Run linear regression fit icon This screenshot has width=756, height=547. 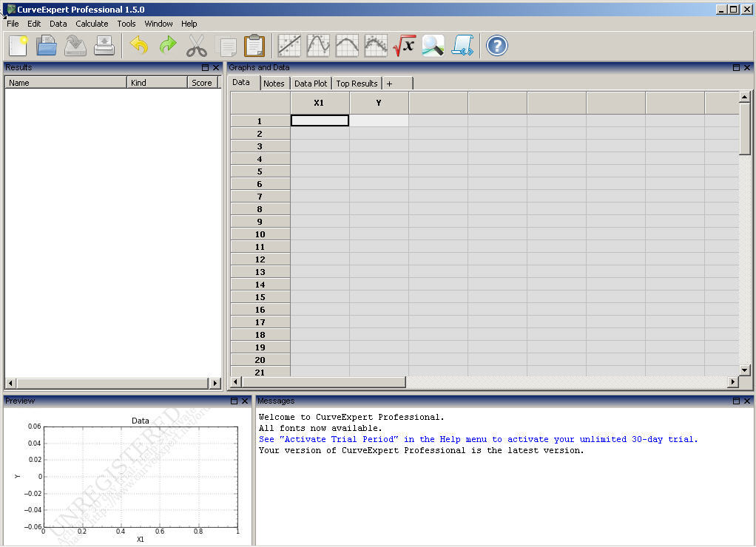point(289,47)
